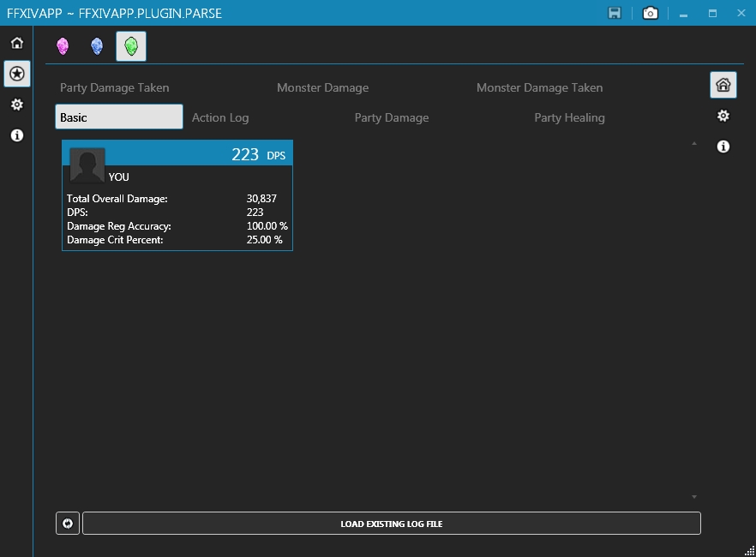Screen dimensions: 756x557
Task: Click the scroll up arrow of the list
Action: [694, 144]
